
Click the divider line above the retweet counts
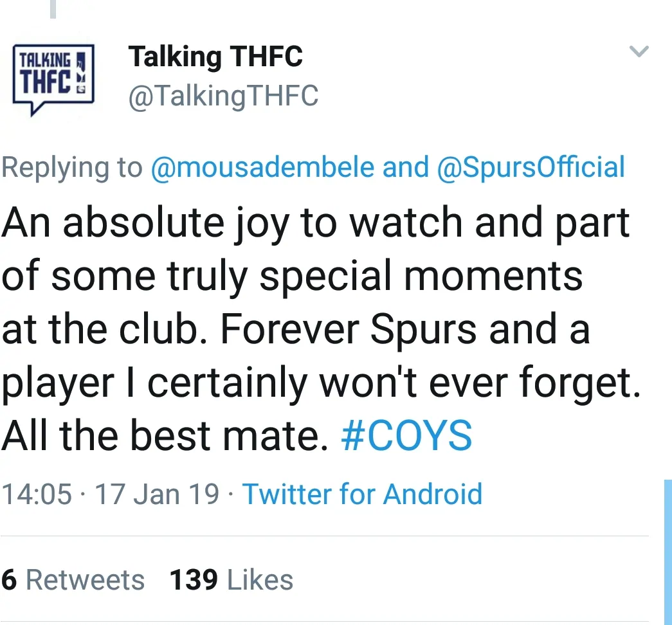(x=324, y=536)
